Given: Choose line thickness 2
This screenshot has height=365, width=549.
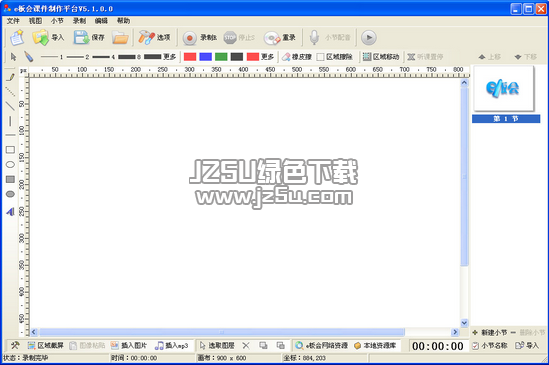Looking at the screenshot, I should pyautogui.click(x=78, y=57).
